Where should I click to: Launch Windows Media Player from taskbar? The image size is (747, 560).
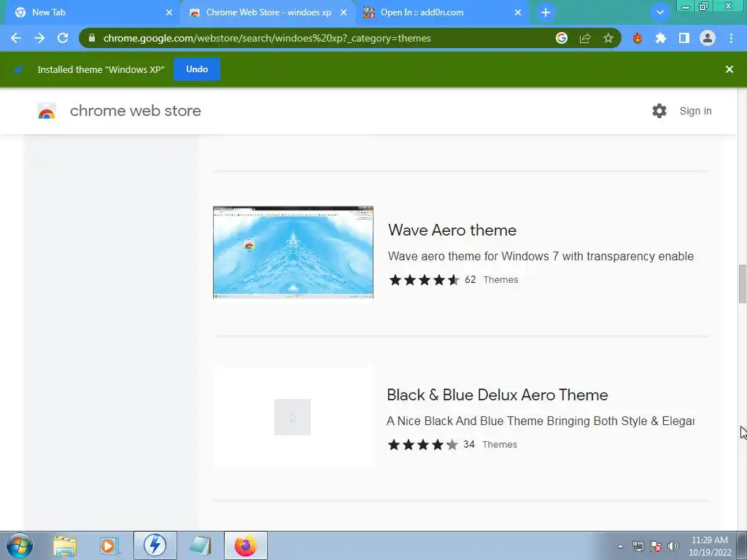(109, 545)
